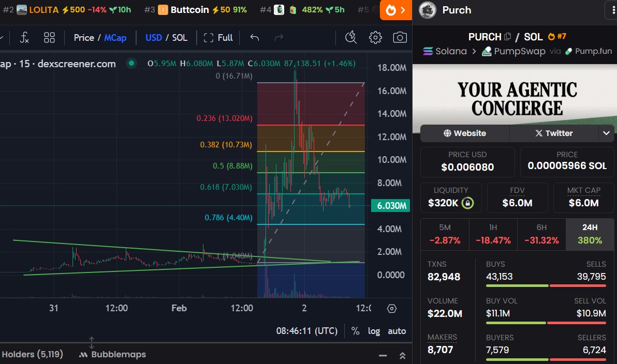Select SOL as chart currency

(x=180, y=38)
